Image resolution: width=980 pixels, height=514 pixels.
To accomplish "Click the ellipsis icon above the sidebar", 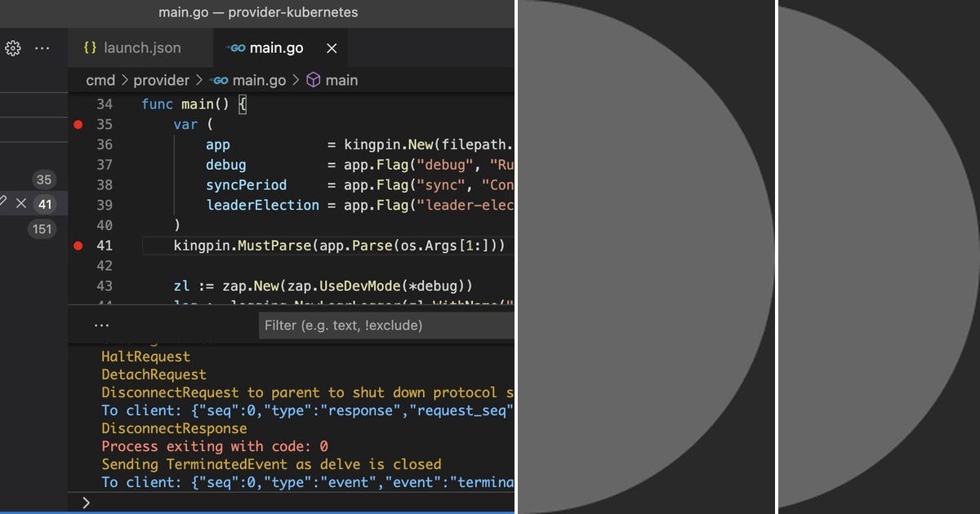I will tap(42, 48).
